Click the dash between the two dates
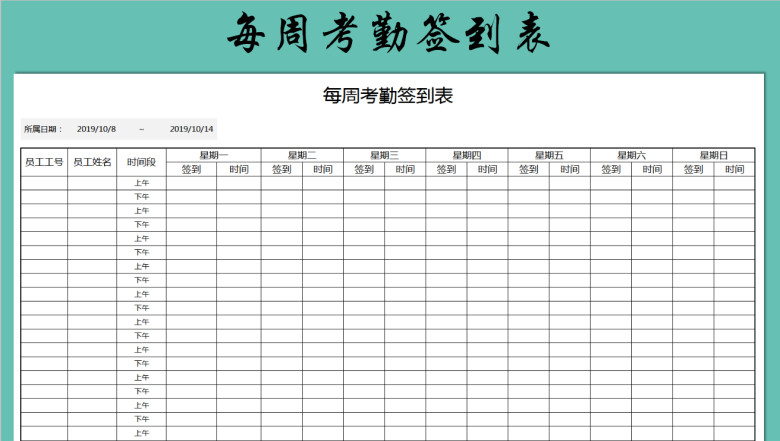This screenshot has height=441, width=780. (x=142, y=129)
